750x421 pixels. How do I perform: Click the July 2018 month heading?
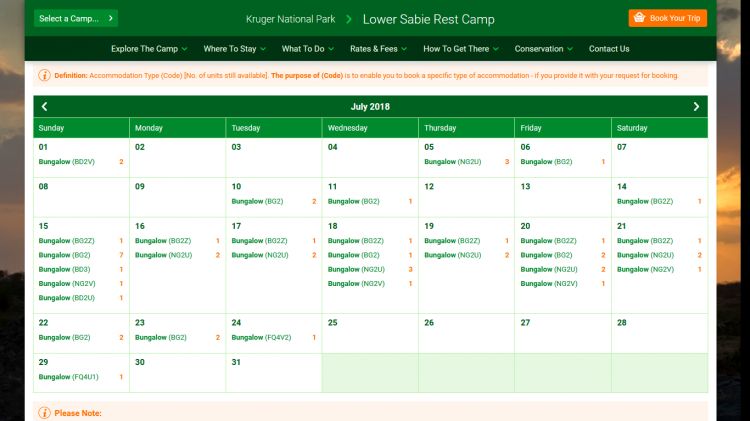pos(370,107)
